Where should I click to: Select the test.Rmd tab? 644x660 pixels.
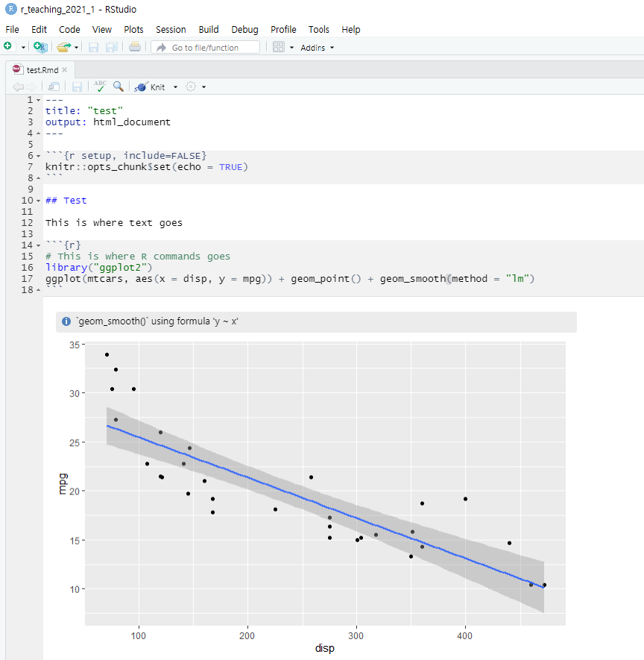click(42, 69)
